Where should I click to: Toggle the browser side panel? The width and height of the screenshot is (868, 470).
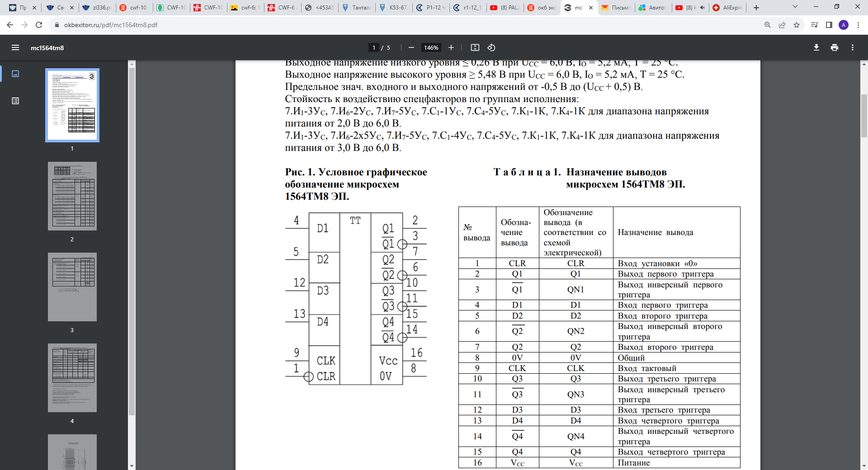coord(829,25)
